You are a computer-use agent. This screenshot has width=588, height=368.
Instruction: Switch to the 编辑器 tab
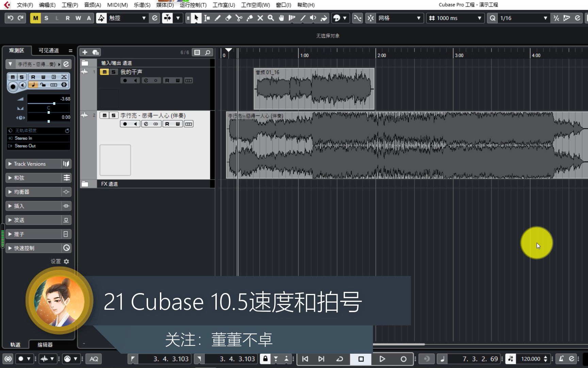click(x=45, y=344)
